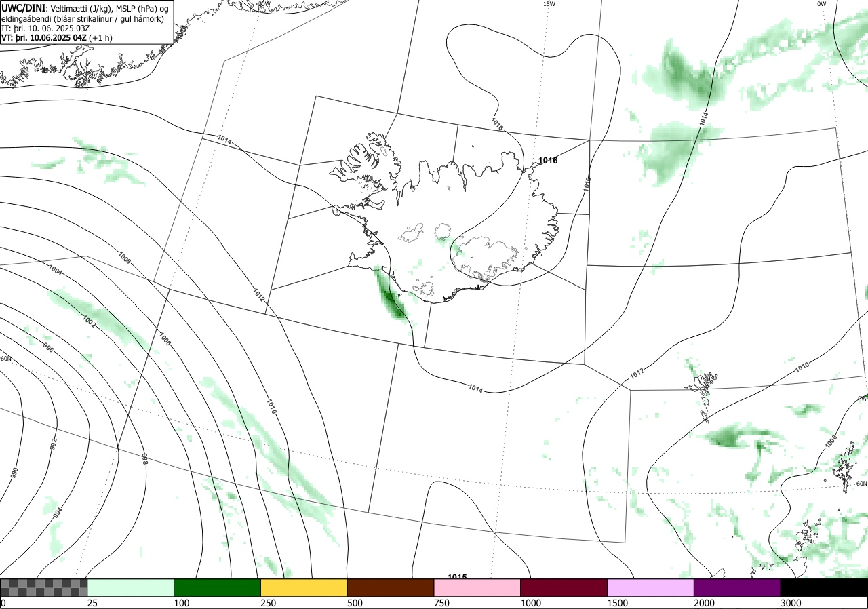The height and width of the screenshot is (609, 868).
Task: Select the black legend swatch above 3000
Action: (x=824, y=587)
